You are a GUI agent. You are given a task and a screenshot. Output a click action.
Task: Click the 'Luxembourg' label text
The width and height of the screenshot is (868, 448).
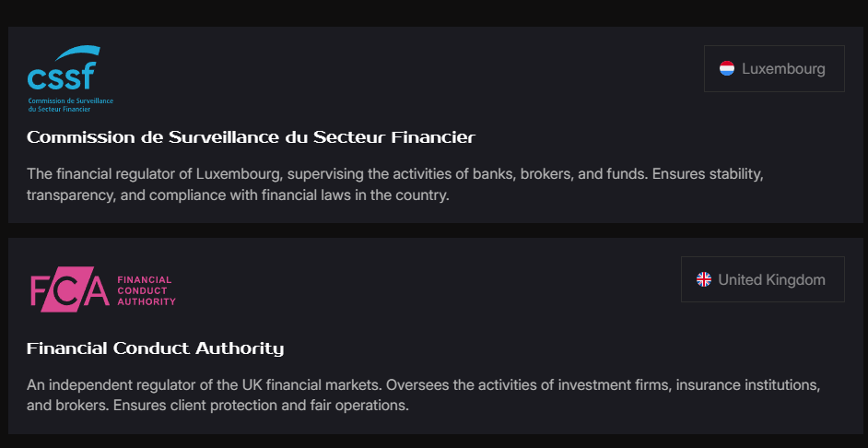[783, 69]
